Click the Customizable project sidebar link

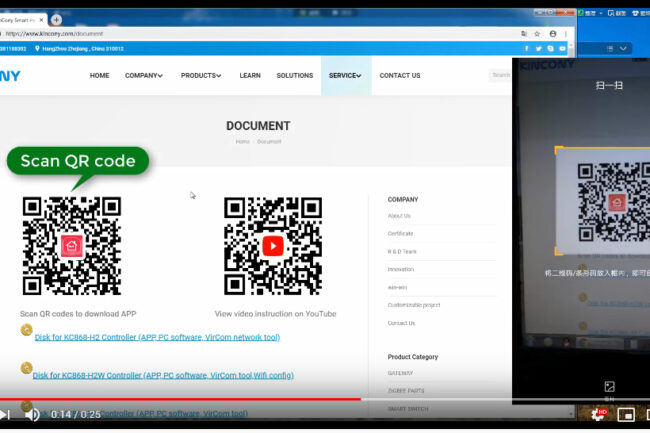pos(414,305)
